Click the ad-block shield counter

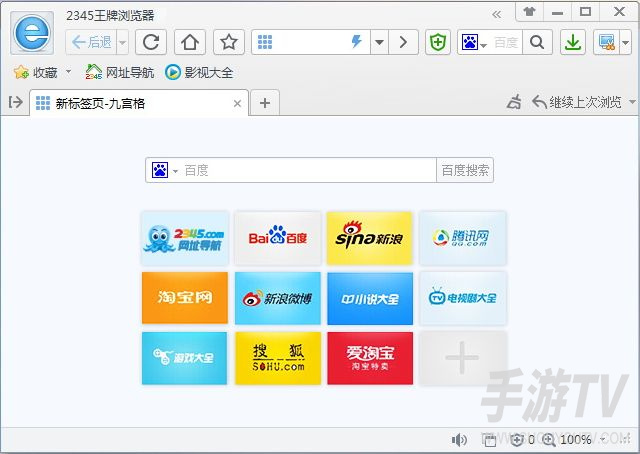[x=522, y=439]
